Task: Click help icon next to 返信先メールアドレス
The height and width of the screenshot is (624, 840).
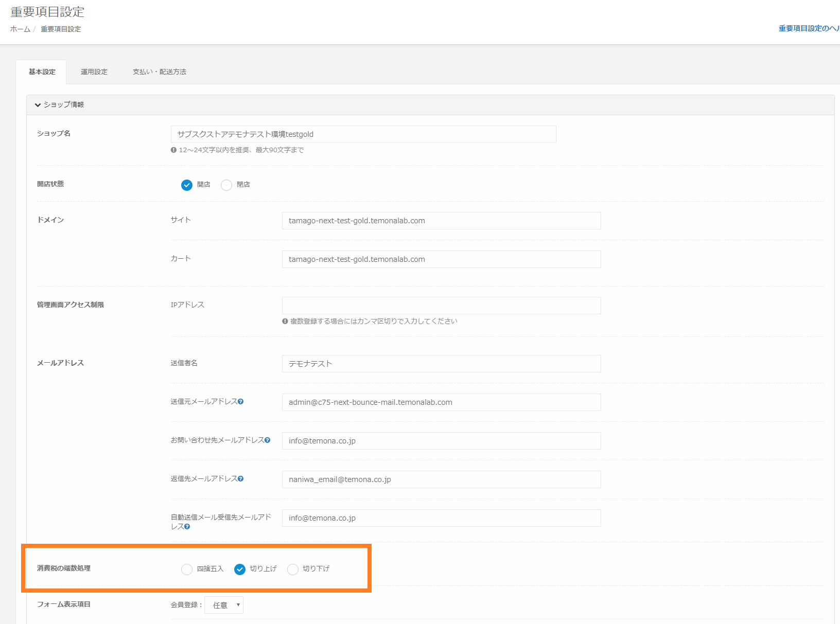Action: coord(241,479)
